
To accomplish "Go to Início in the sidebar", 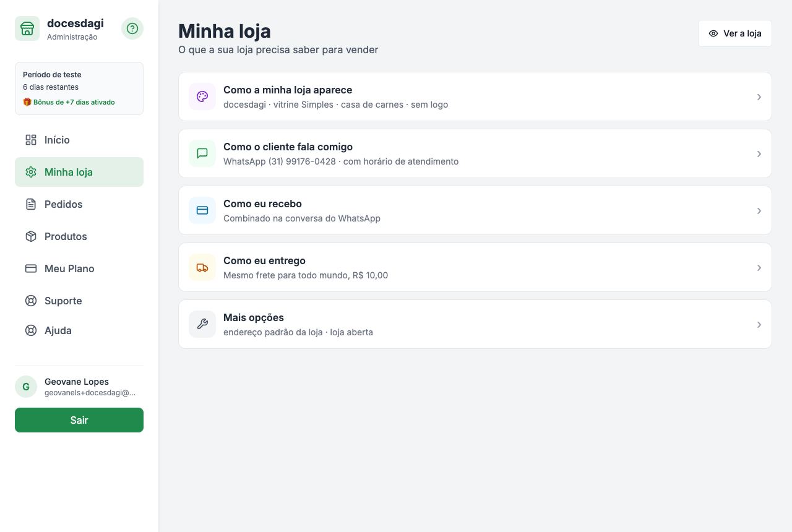I will click(x=79, y=140).
